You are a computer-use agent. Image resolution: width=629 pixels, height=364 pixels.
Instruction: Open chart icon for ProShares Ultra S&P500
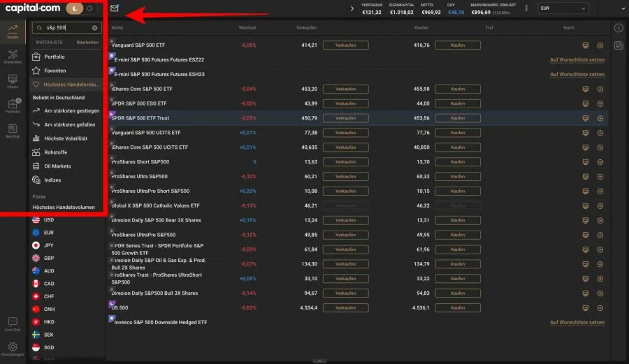[585, 176]
